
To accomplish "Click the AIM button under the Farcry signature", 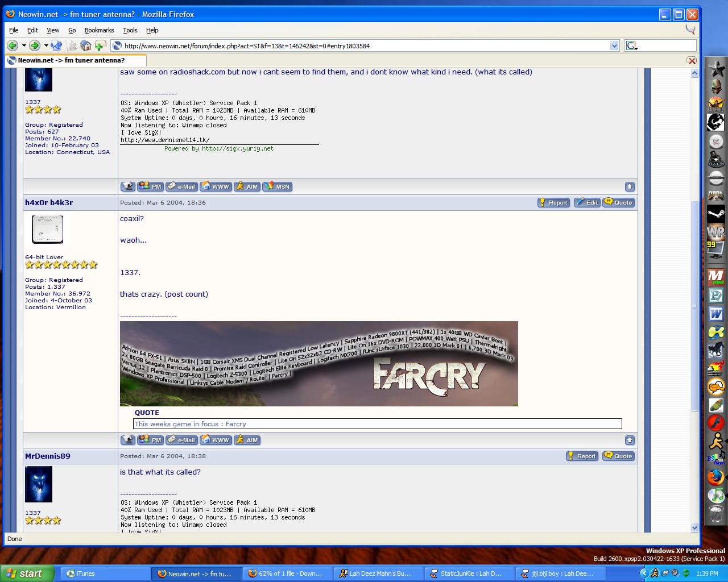I will [247, 440].
